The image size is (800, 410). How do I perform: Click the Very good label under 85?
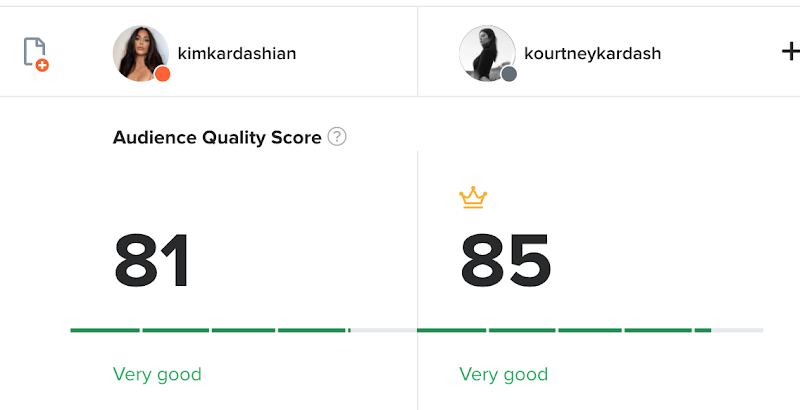point(504,374)
